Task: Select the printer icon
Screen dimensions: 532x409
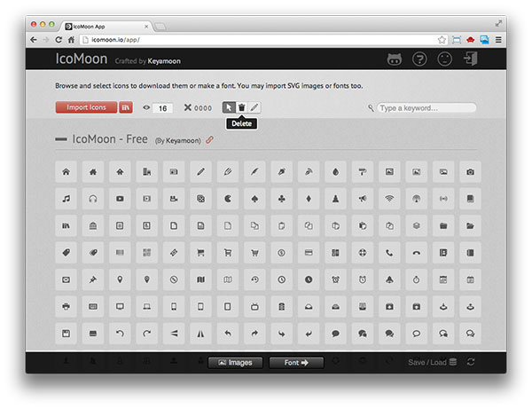Action: (66, 306)
